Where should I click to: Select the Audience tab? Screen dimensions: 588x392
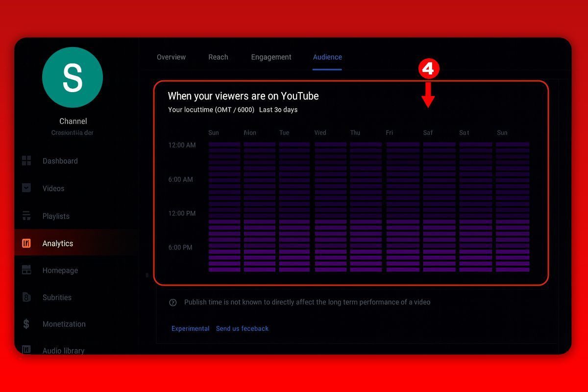[327, 57]
